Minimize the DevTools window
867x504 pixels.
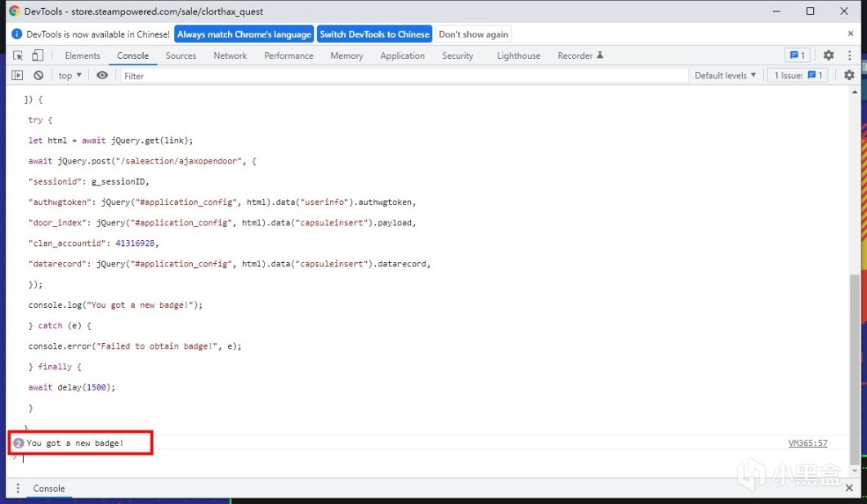tap(776, 11)
